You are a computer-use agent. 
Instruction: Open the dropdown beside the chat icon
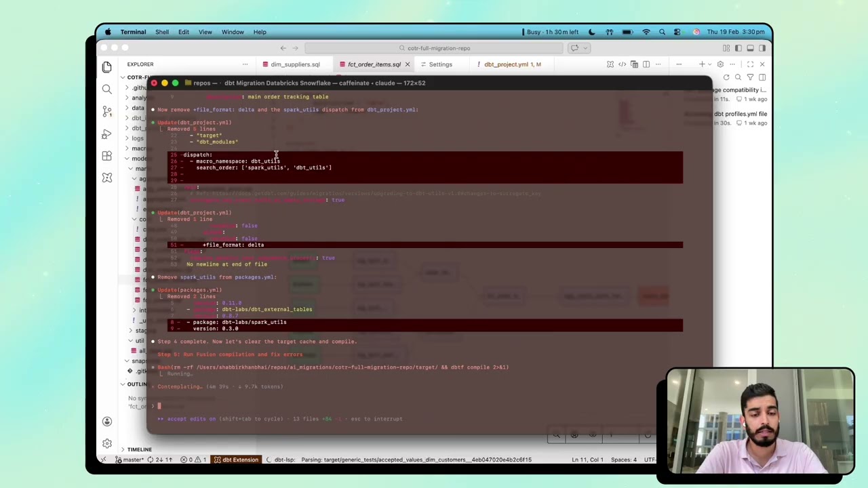click(x=584, y=48)
